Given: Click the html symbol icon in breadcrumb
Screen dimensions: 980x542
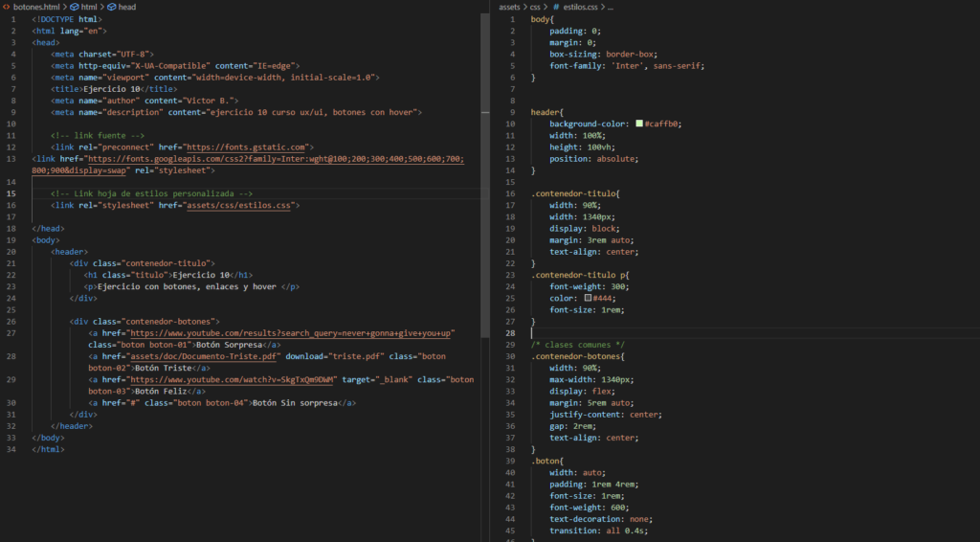Looking at the screenshot, I should [75, 7].
